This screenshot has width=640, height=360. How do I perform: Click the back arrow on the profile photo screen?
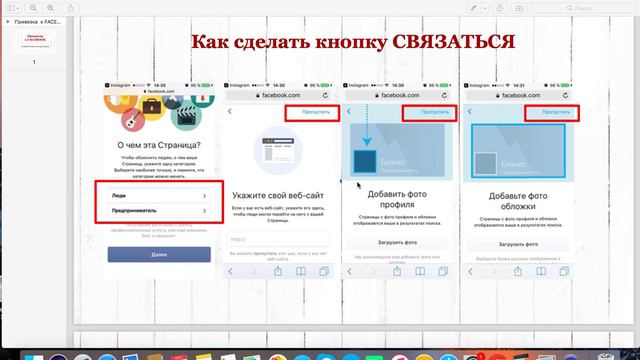(x=349, y=111)
